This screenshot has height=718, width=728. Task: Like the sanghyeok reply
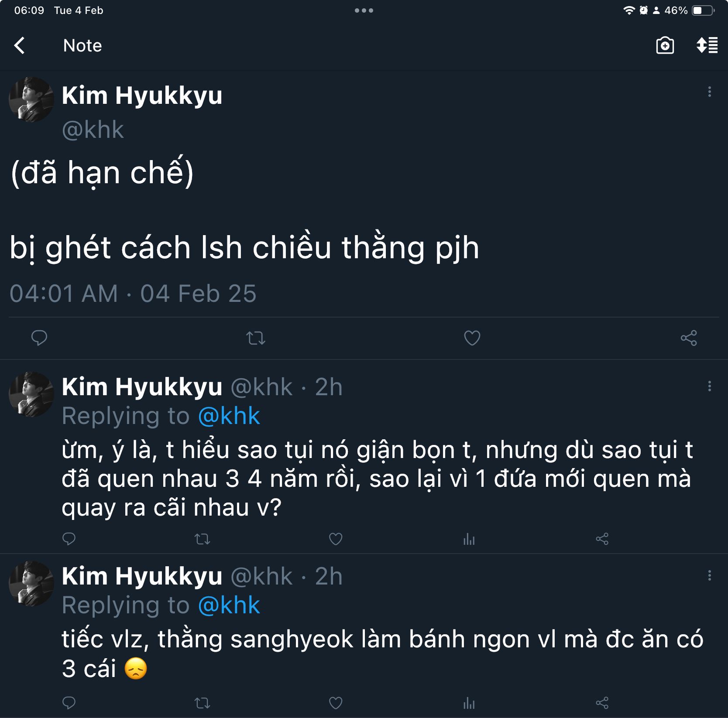pos(335,703)
